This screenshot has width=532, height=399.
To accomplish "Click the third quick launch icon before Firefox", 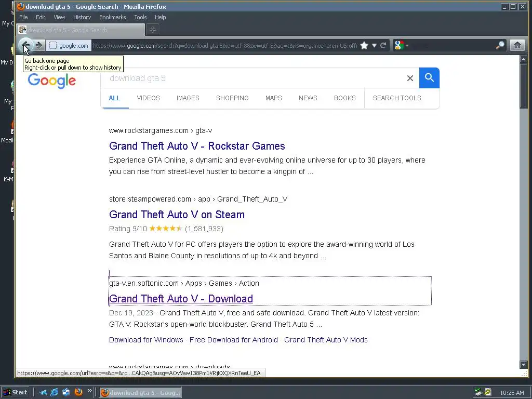I will [x=66, y=393].
